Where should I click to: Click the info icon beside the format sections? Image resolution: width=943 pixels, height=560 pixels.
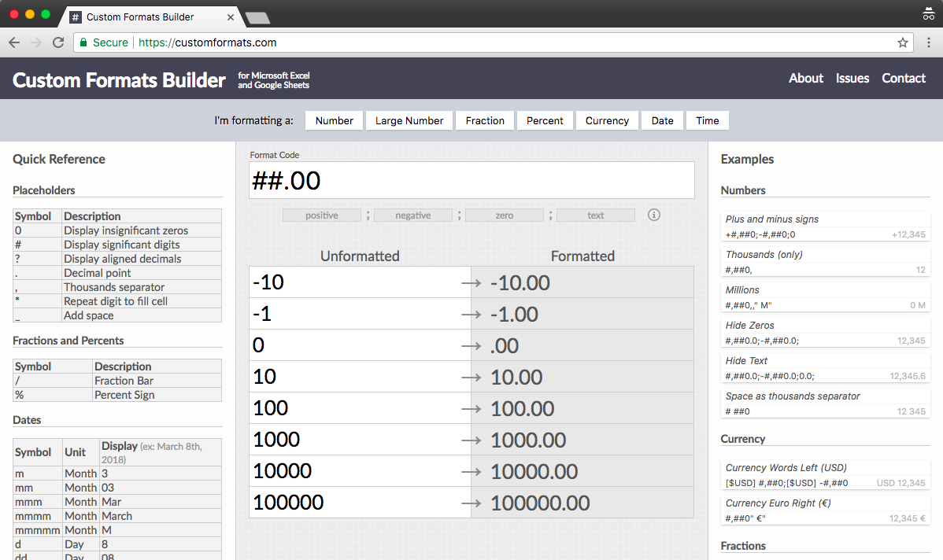653,215
